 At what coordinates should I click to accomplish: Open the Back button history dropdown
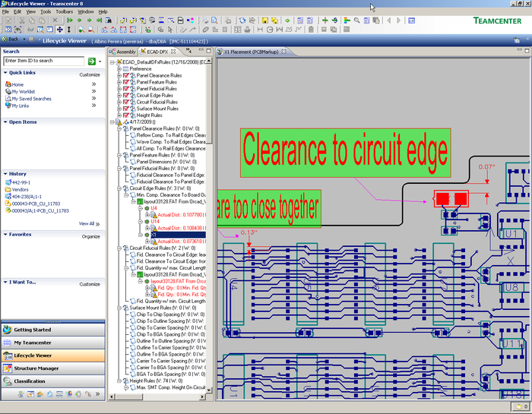point(24,39)
